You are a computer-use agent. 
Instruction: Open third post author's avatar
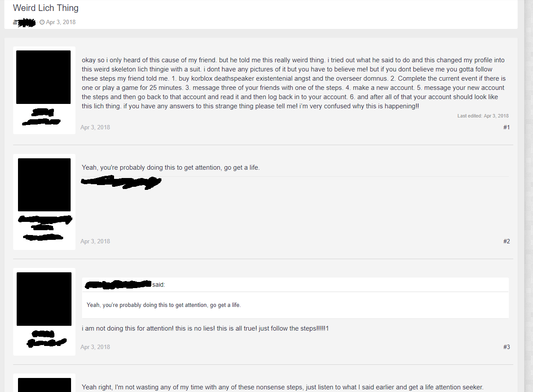pyautogui.click(x=44, y=299)
